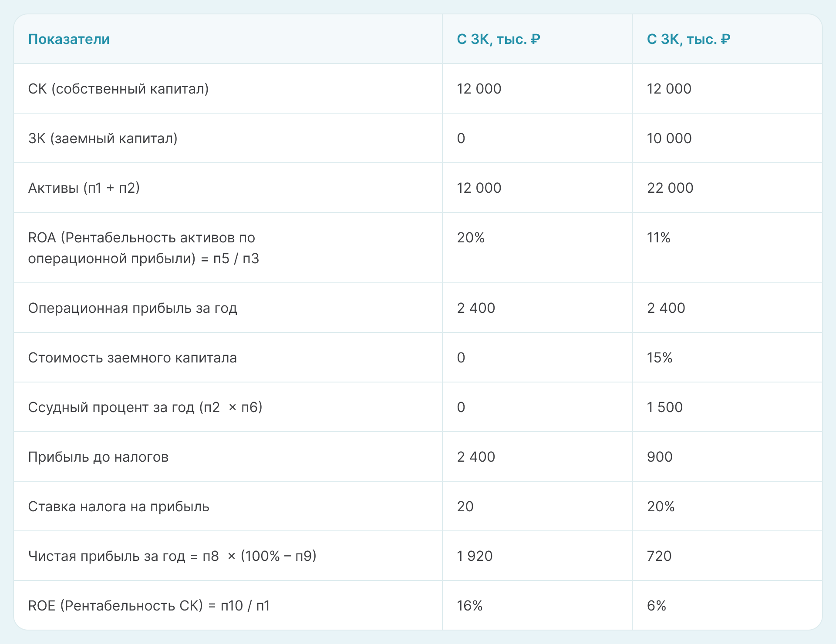836x644 pixels.
Task: Click the ROA "Рентабельность активов" row label
Action: 143,248
